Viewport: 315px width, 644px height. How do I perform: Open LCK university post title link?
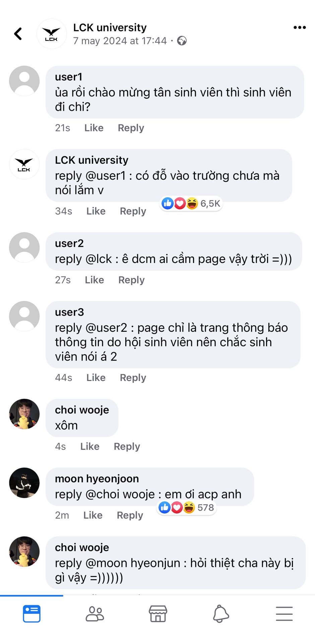110,28
